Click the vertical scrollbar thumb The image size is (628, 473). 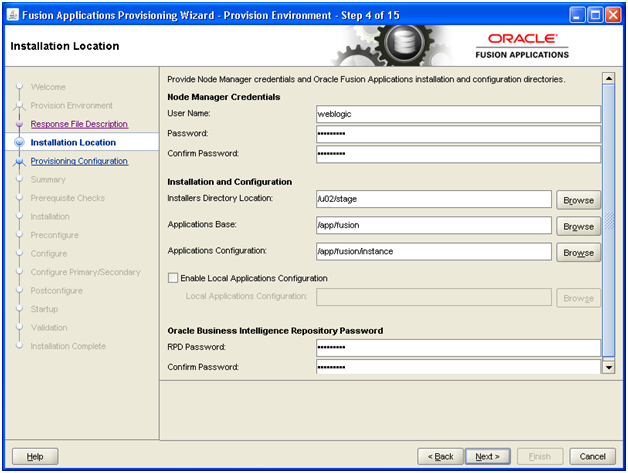point(608,220)
